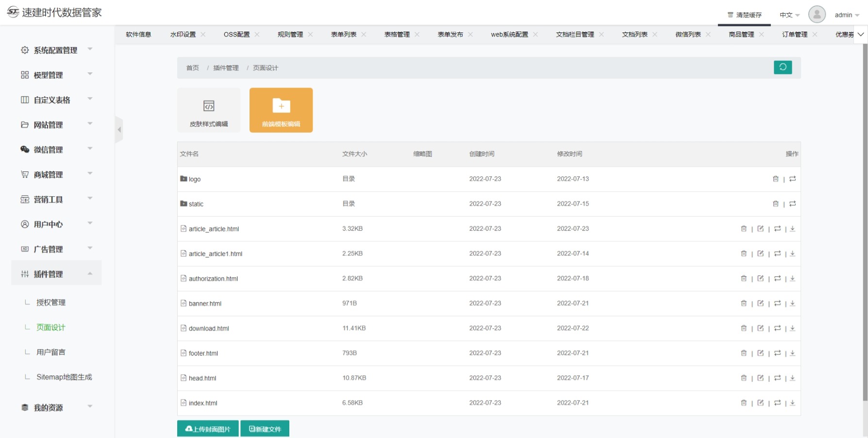868x438 pixels.
Task: Edit index.html with pencil icon
Action: pyautogui.click(x=760, y=403)
